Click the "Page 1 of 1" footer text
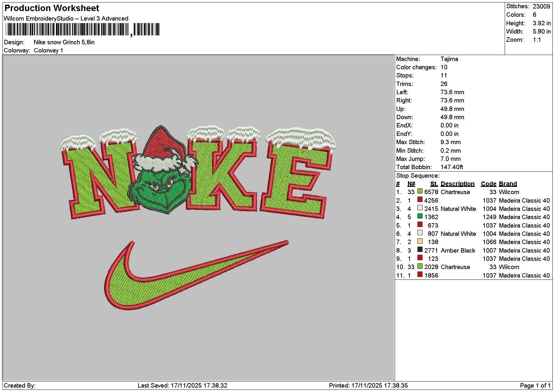Viewport: 555px width, 392px height. click(x=535, y=385)
